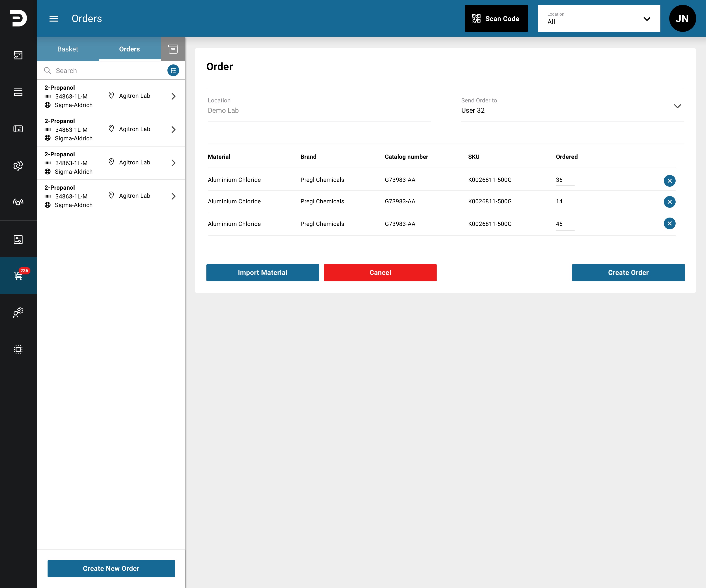Expand the last 2-Propanol order entry chevron
This screenshot has width=706, height=588.
[173, 196]
